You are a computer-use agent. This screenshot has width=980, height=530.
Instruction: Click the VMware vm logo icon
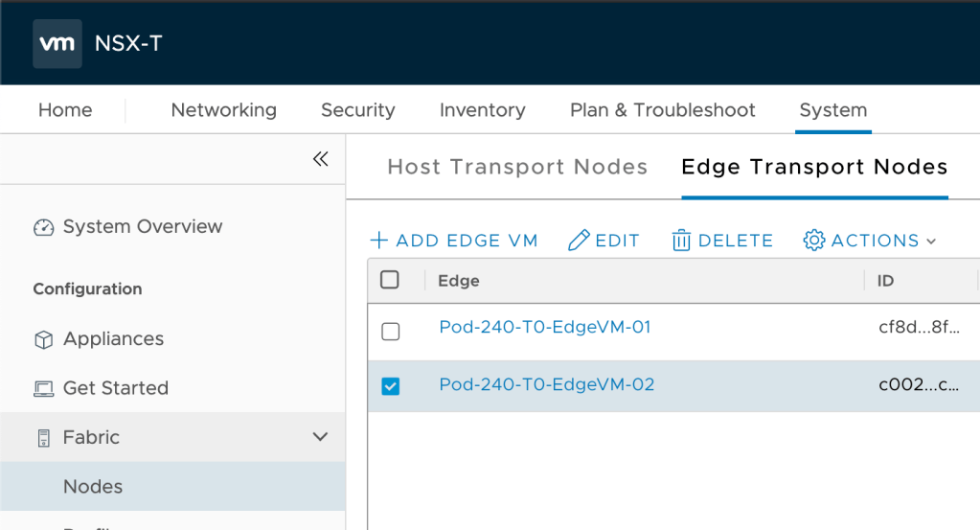57,44
